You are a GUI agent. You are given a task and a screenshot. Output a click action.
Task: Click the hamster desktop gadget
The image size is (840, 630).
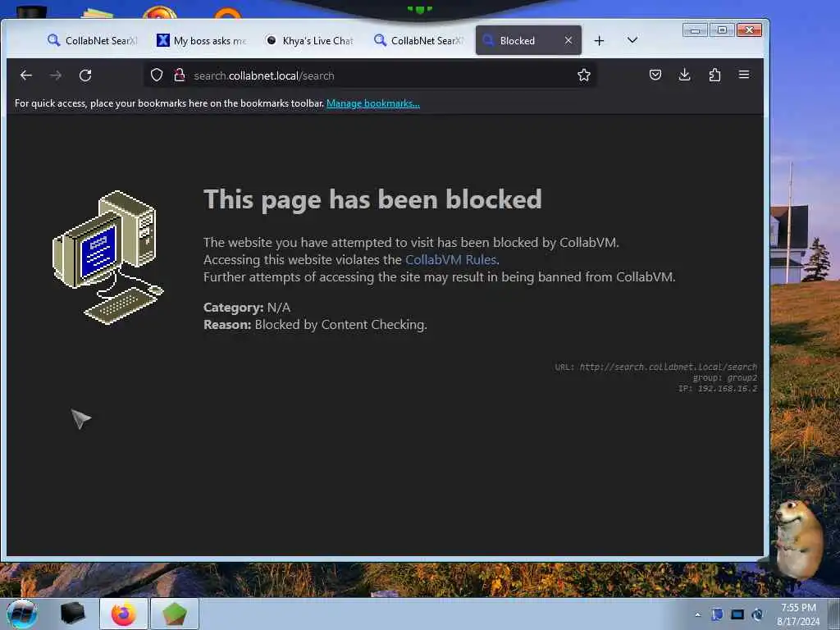798,539
